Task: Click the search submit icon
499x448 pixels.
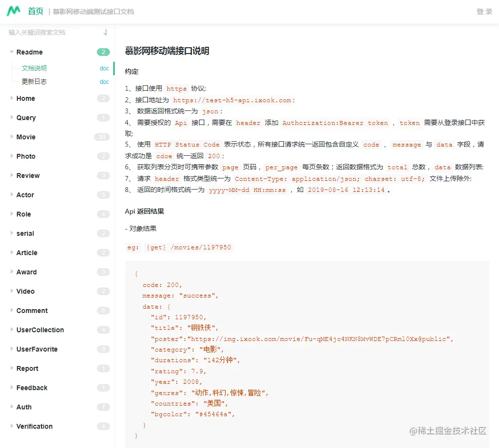Action: pos(105,32)
